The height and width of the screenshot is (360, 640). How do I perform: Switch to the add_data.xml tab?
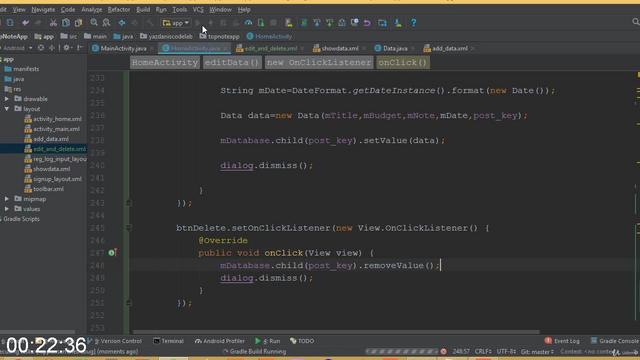point(450,48)
